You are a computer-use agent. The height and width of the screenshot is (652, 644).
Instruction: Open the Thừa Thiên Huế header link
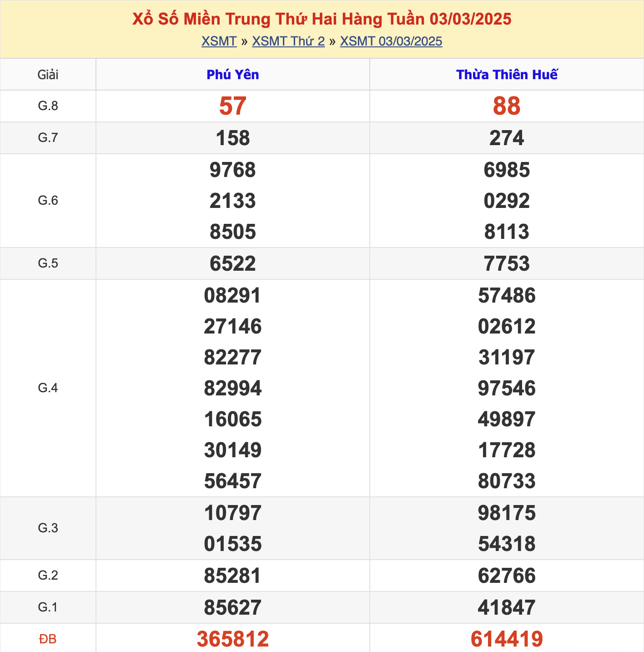(507, 75)
